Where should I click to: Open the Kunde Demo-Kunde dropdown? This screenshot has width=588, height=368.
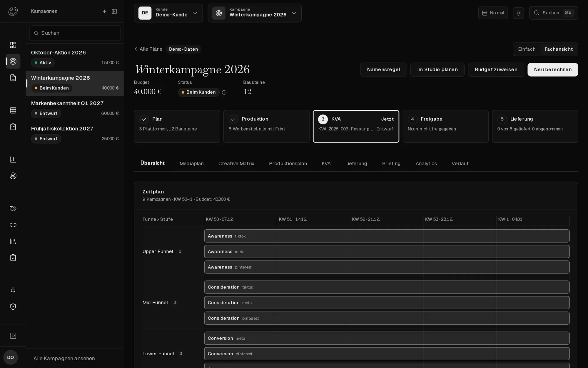168,13
